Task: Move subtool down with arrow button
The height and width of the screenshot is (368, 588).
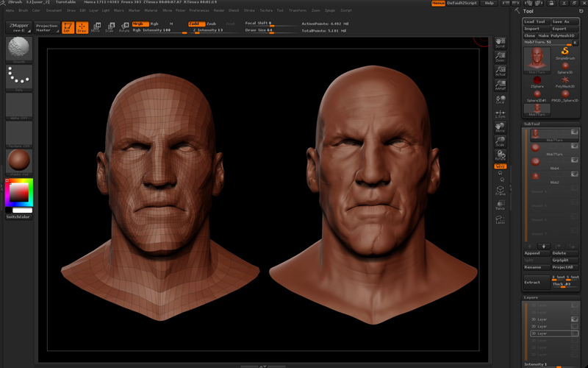Action: tap(543, 247)
